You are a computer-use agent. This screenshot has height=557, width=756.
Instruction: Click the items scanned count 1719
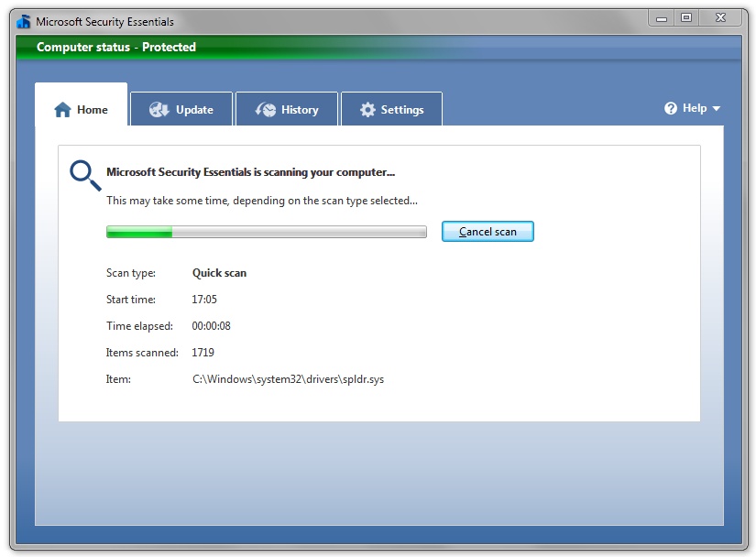pos(203,353)
